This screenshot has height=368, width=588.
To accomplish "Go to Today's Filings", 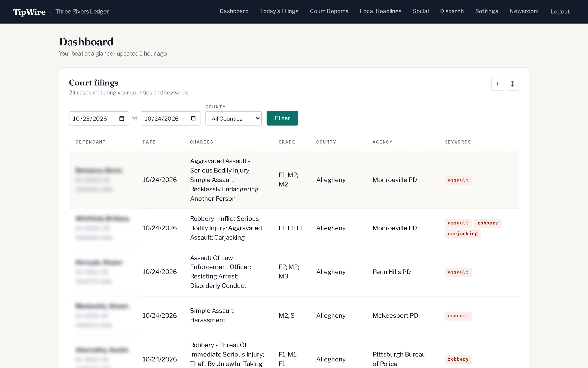I will pyautogui.click(x=279, y=11).
